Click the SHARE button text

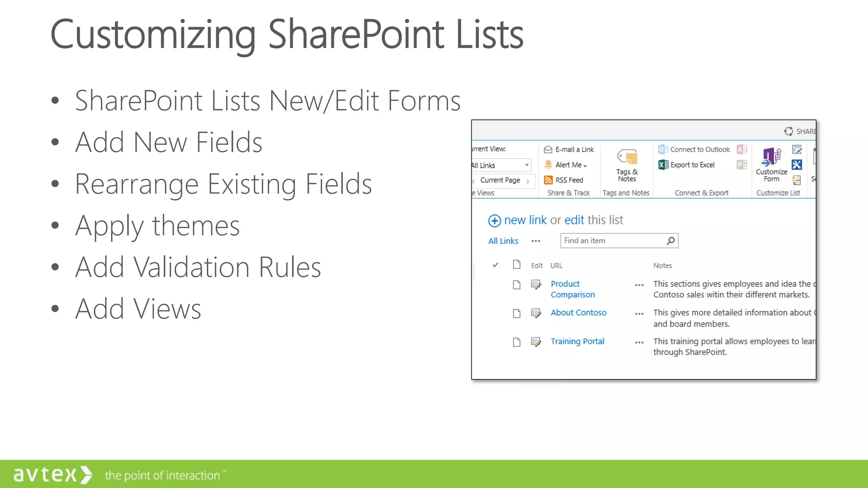(x=806, y=131)
